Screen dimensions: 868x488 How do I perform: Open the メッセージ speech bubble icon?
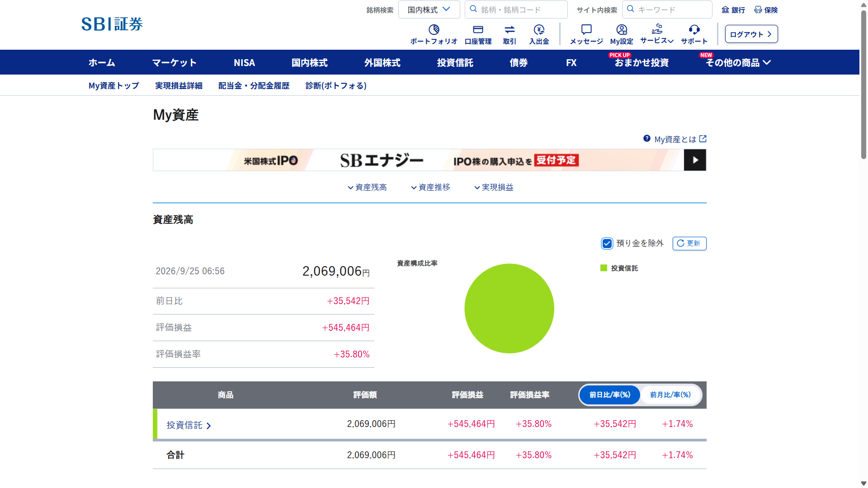pyautogui.click(x=586, y=30)
